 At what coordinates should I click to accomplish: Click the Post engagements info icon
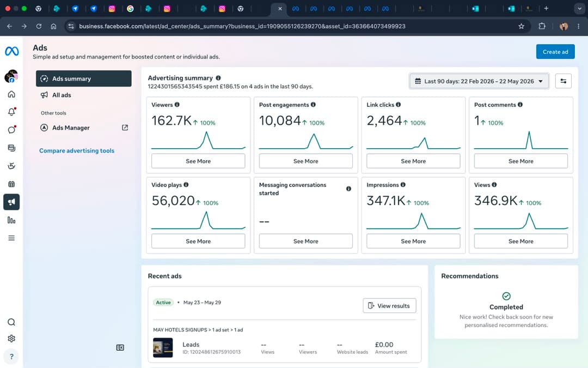coord(313,105)
